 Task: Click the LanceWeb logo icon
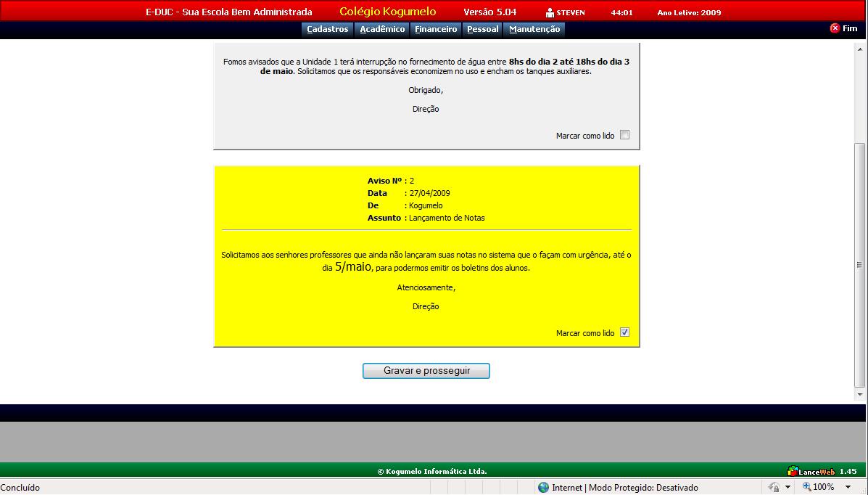click(x=793, y=471)
